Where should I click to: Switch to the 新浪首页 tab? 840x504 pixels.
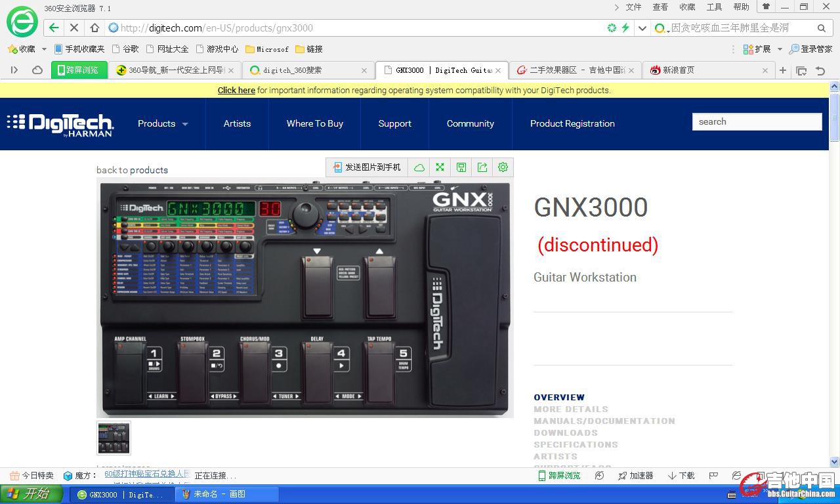coord(707,70)
